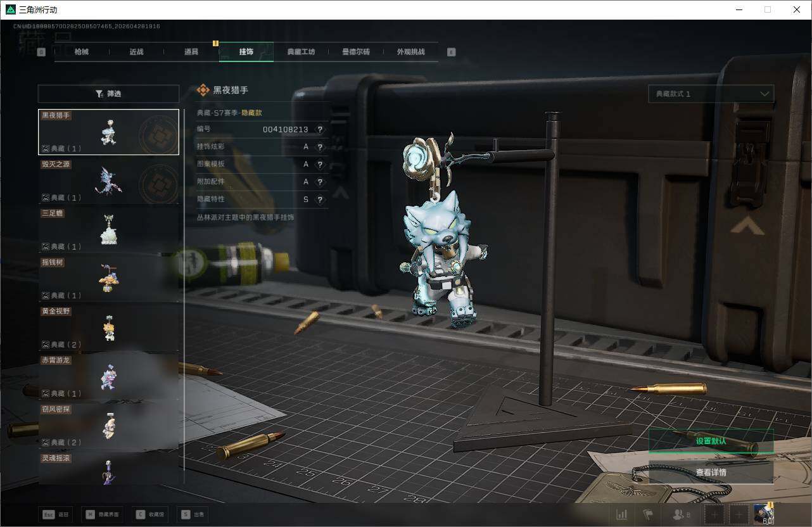Click the 三角洲行动 app icon in title bar
The width and height of the screenshot is (812, 527).
pyautogui.click(x=10, y=10)
